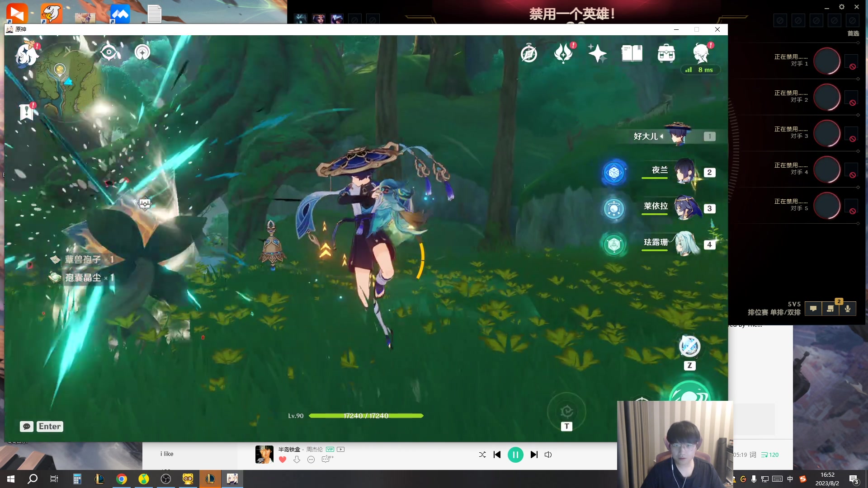Open the text document desktop icon
The image size is (868, 488).
point(155,14)
